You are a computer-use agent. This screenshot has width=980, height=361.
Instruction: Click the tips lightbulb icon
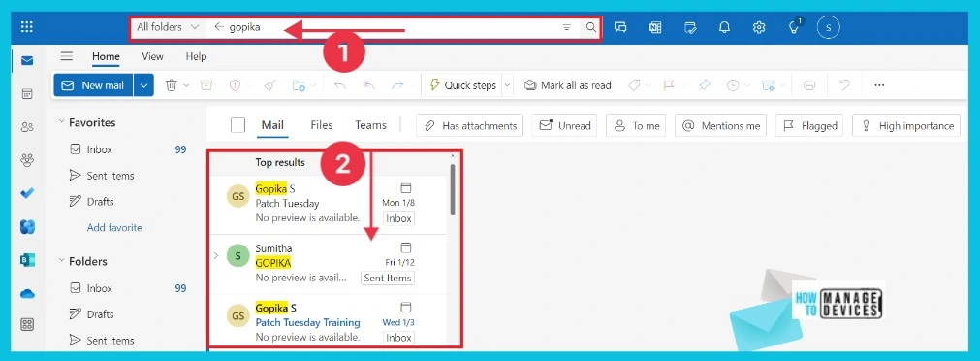(794, 27)
